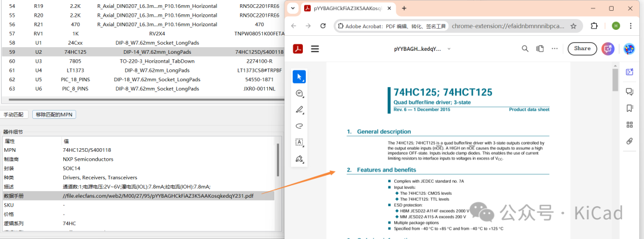Image resolution: width=644 pixels, height=239 pixels.
Task: Reload the browser page
Action: tap(323, 26)
